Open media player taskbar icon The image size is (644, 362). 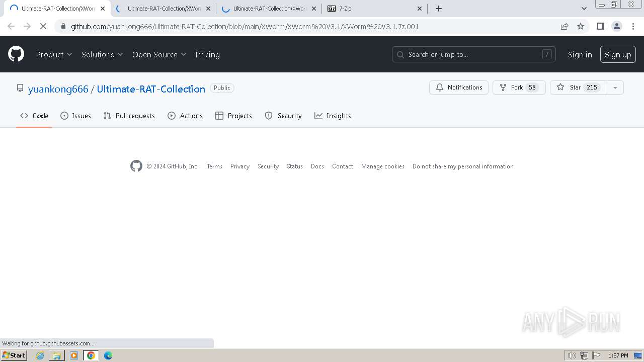point(74,355)
